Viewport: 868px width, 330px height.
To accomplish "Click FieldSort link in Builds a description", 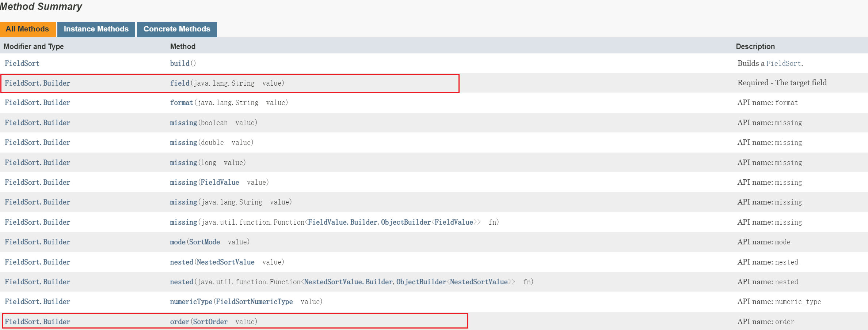I will point(783,64).
